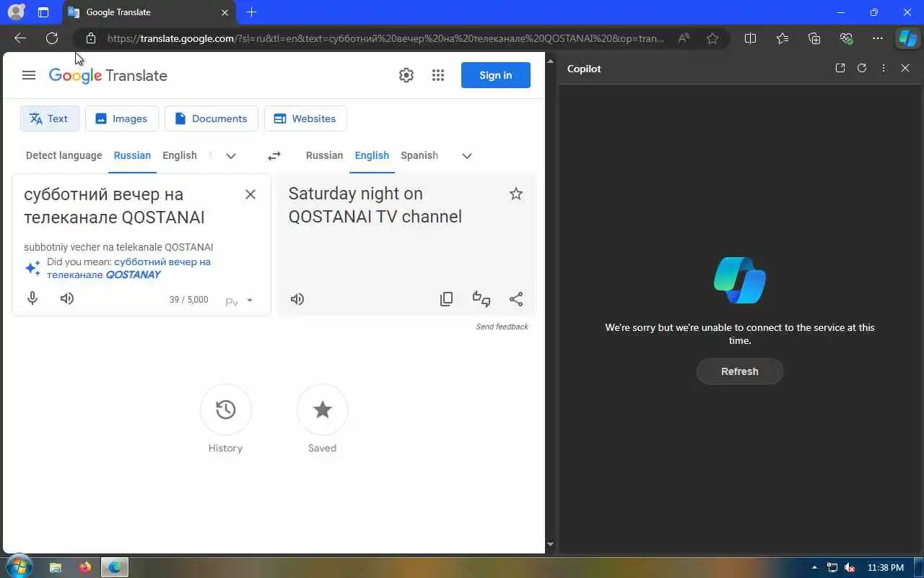This screenshot has height=578, width=924.
Task: Select Russian as the target language
Action: pyautogui.click(x=325, y=155)
